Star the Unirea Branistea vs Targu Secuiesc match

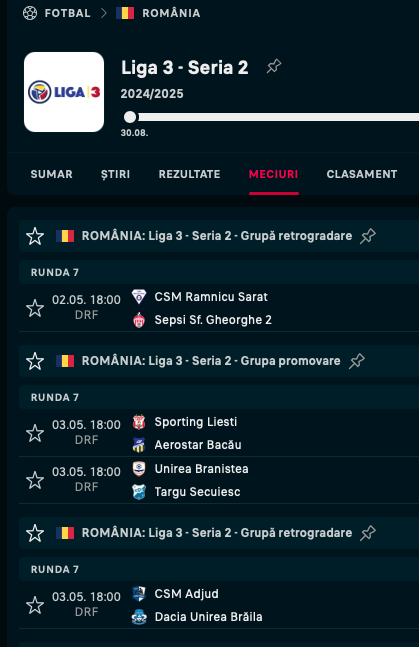[35, 480]
